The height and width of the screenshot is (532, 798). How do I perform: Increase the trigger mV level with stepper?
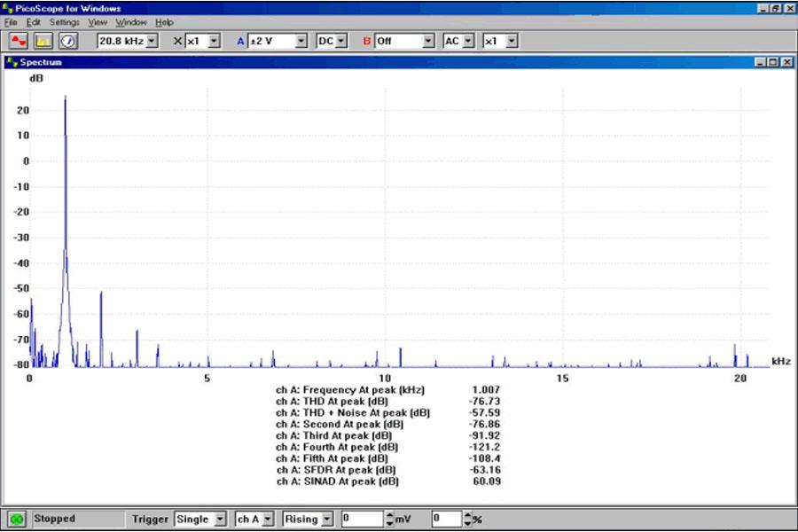tap(391, 515)
